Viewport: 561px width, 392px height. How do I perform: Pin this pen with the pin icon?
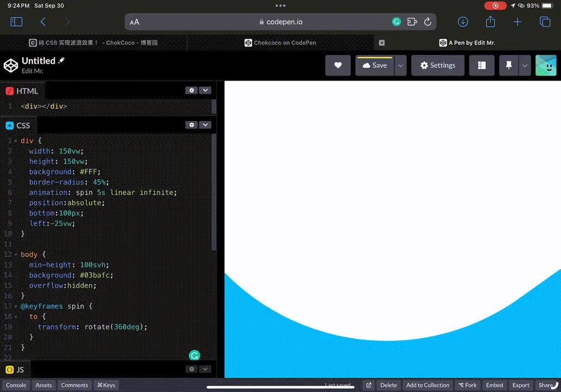(508, 65)
